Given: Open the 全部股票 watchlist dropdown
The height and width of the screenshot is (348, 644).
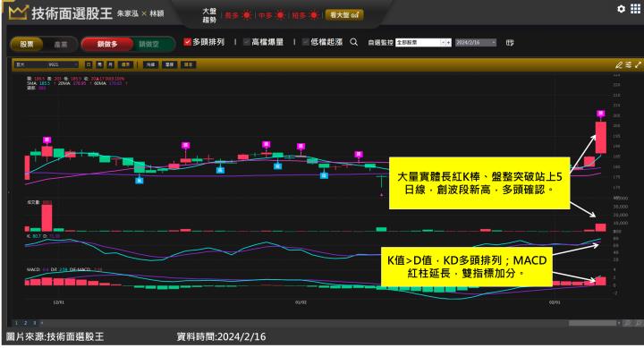Looking at the screenshot, I should click(x=423, y=42).
